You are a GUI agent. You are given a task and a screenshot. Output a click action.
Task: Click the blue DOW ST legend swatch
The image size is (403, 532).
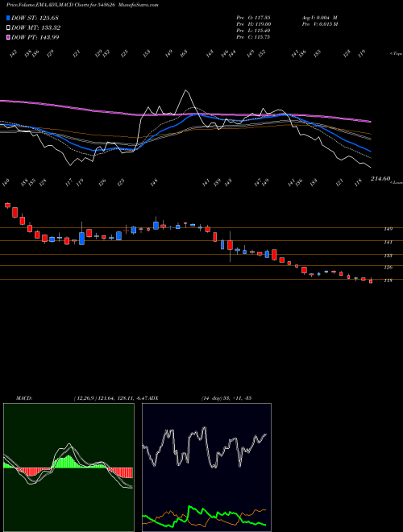click(8, 18)
